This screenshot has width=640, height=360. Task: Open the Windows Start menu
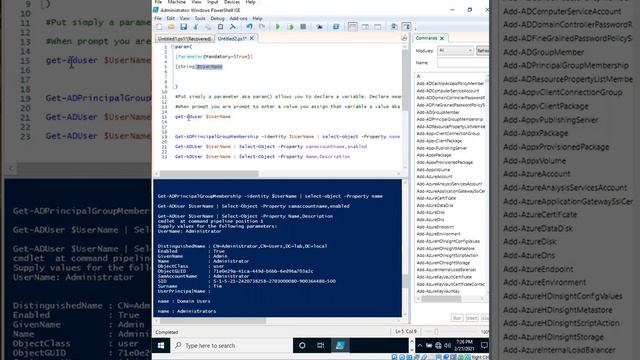click(x=161, y=346)
